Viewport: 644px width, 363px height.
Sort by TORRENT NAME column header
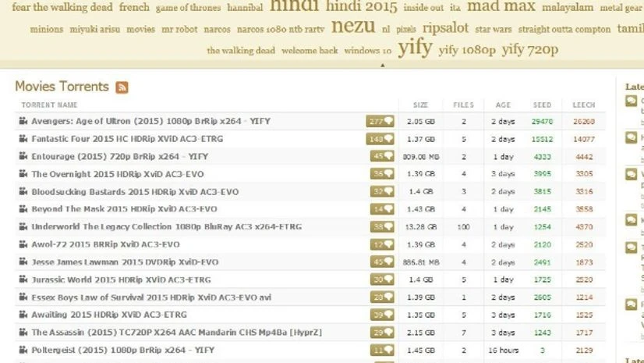click(x=49, y=105)
